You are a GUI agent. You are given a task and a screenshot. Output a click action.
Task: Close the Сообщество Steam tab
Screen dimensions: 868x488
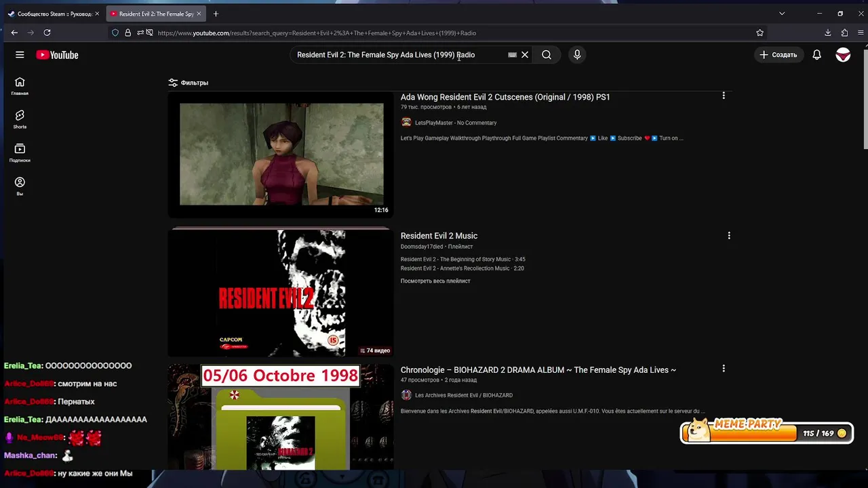(97, 14)
